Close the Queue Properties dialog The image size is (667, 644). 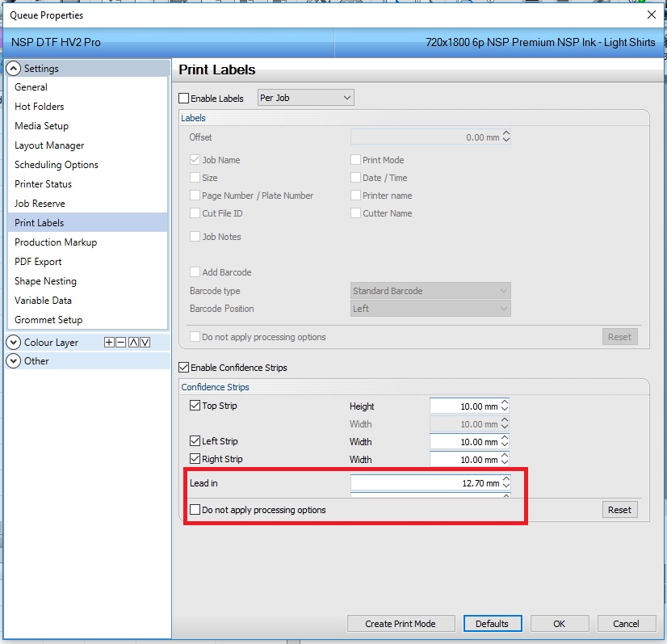tap(652, 15)
